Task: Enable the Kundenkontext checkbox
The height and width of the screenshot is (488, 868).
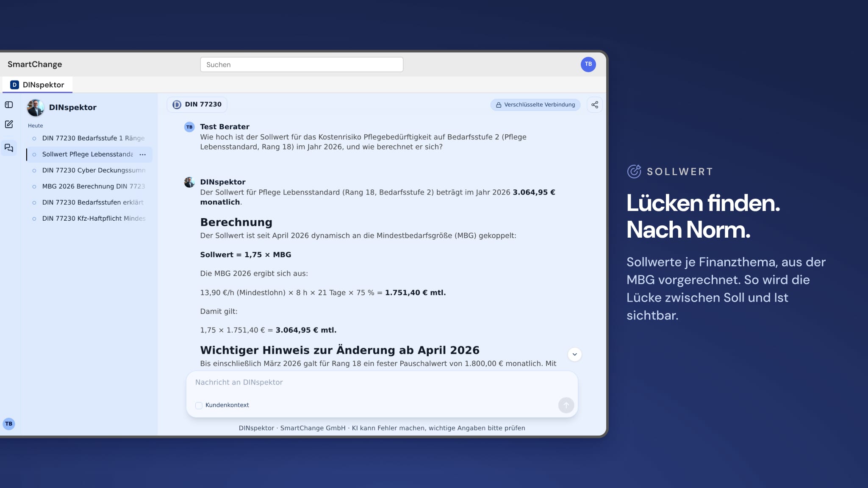Action: point(199,405)
